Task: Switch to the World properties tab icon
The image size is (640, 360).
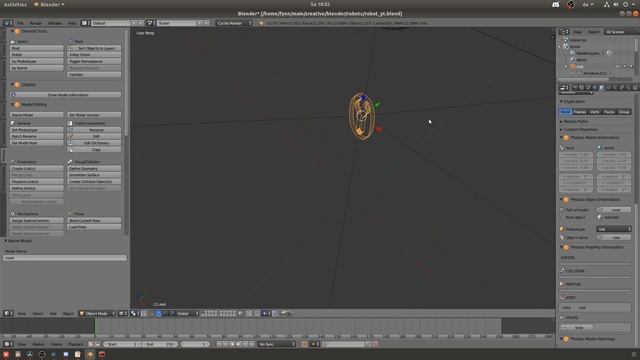Action: 595,88
